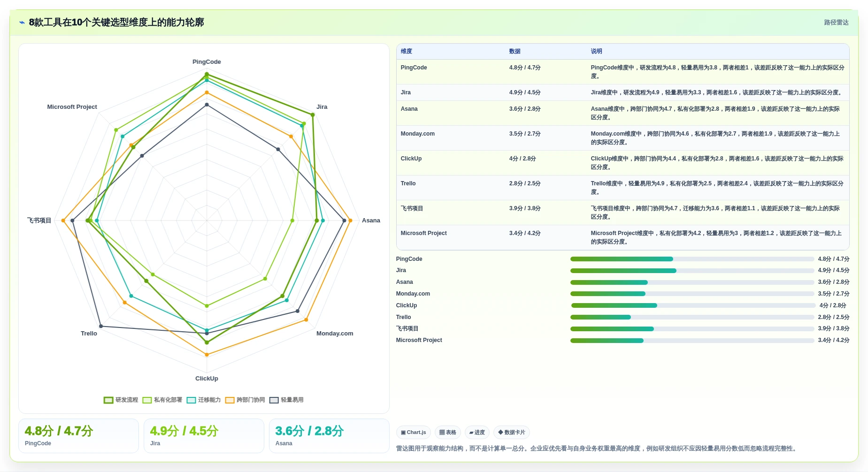This screenshot has width=868, height=472.
Task: Click the title 8款工具在10个关键选型维度上的能力轮廓
Action: [116, 23]
